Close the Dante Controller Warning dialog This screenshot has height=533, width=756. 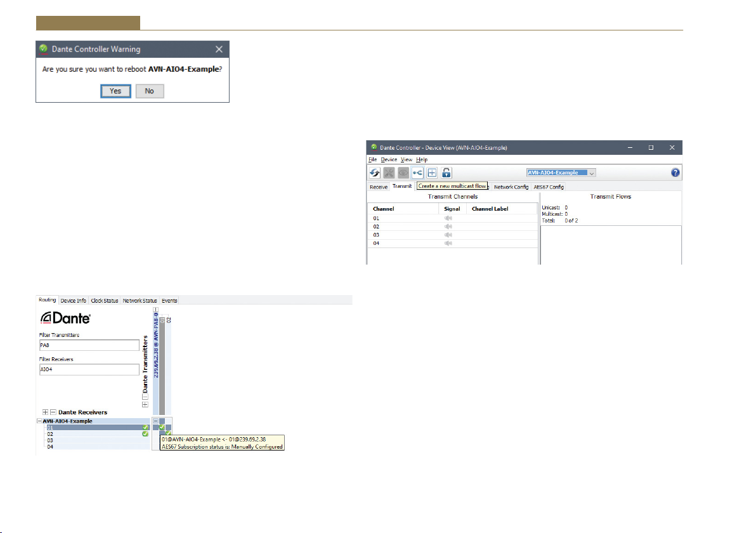point(219,49)
